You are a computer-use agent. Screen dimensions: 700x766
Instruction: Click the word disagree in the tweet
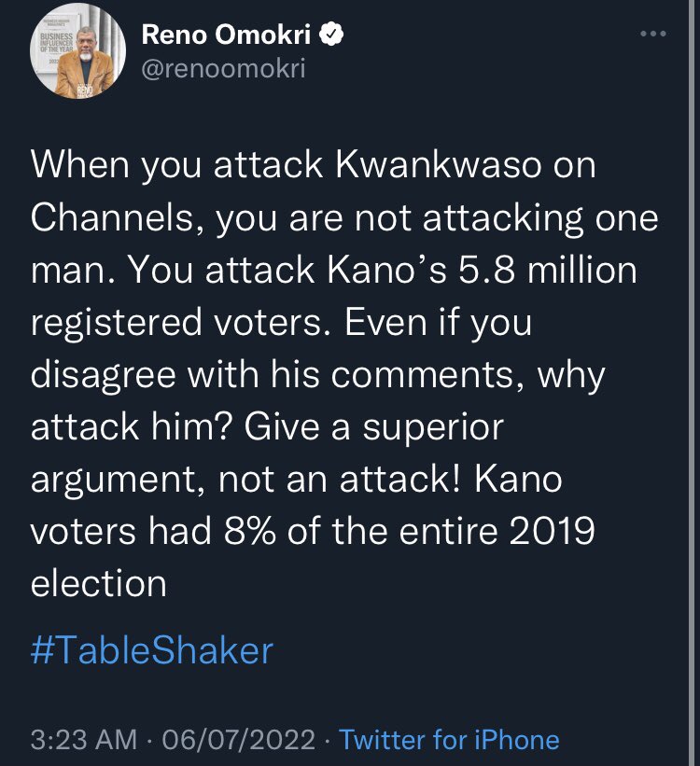point(104,375)
